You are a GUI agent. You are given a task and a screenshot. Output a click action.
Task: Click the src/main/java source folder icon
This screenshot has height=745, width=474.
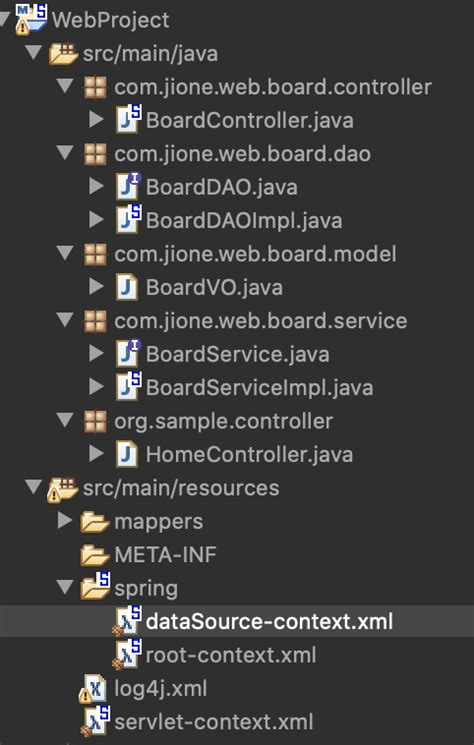(x=64, y=53)
